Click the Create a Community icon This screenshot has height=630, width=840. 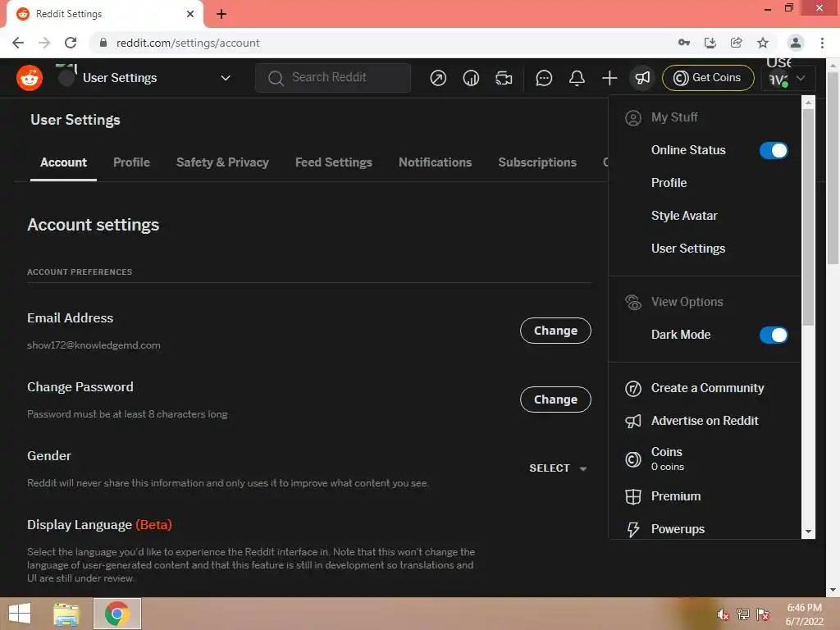[x=633, y=388]
